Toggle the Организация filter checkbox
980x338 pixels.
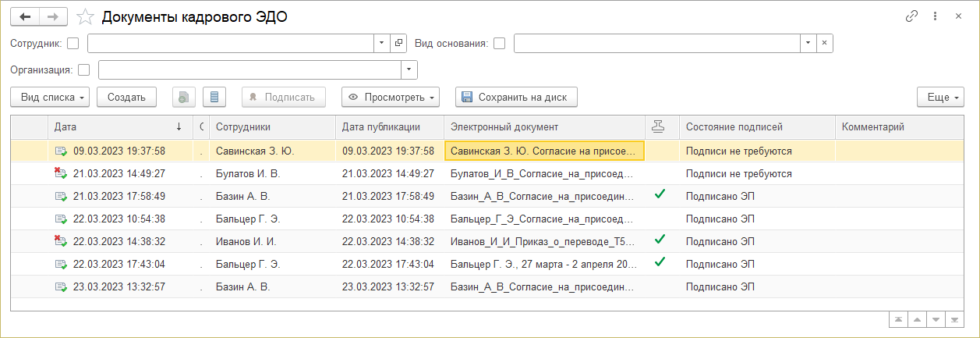[x=84, y=70]
